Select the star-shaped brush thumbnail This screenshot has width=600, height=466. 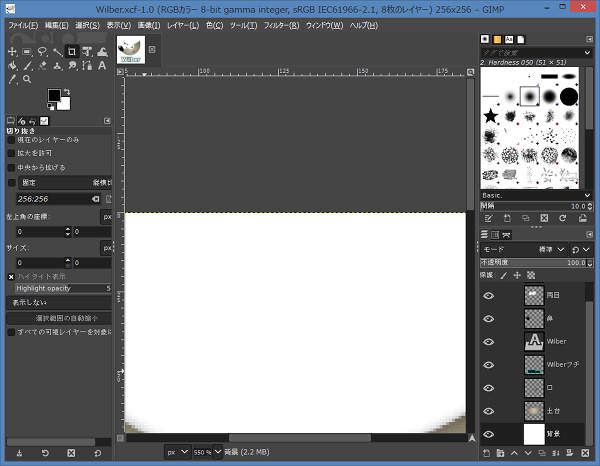tap(492, 117)
